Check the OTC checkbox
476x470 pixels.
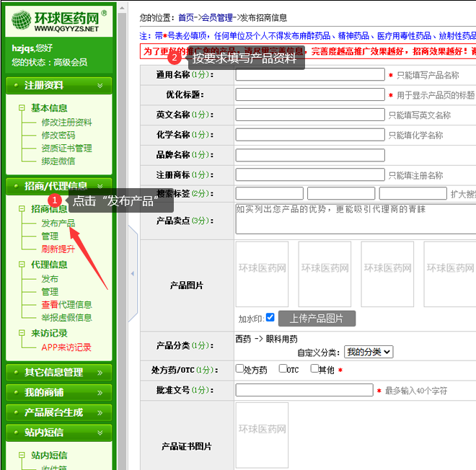point(283,369)
